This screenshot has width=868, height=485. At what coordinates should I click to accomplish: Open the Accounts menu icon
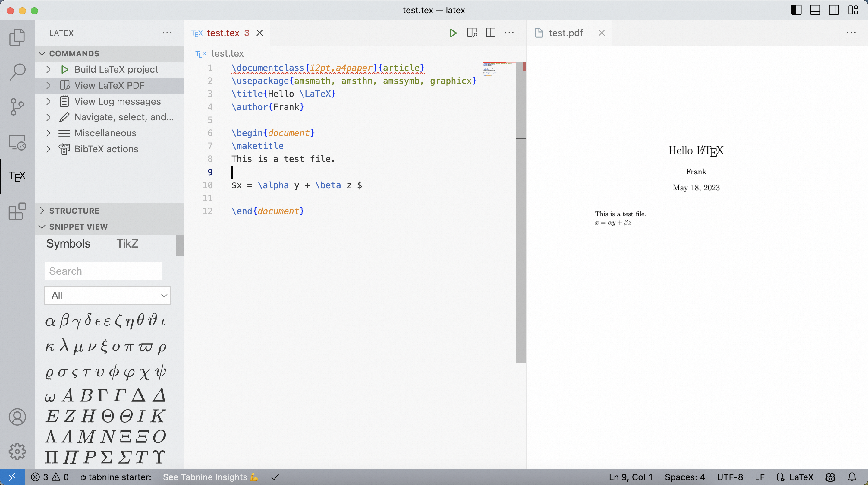[17, 417]
